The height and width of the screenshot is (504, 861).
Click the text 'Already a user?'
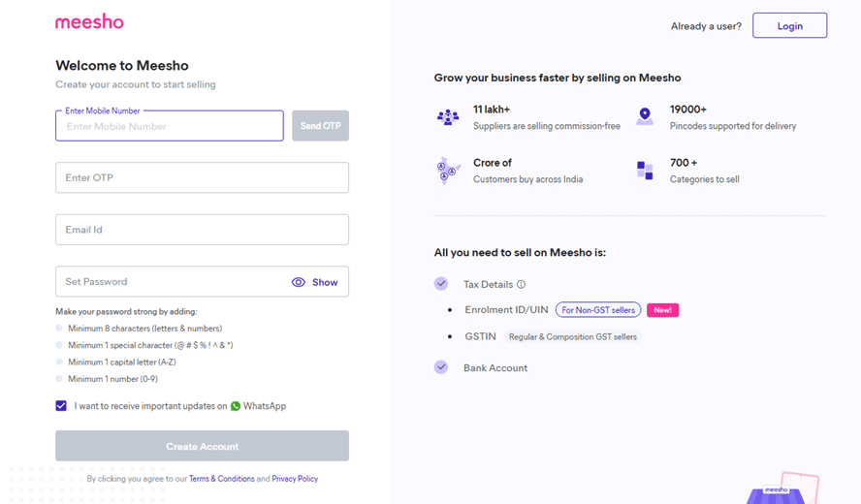706,26
